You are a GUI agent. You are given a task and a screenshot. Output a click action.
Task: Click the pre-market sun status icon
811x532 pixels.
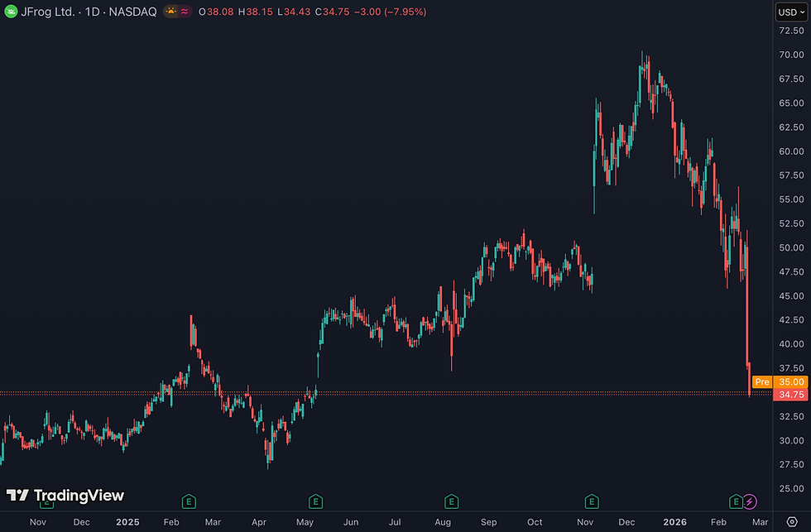coord(170,12)
